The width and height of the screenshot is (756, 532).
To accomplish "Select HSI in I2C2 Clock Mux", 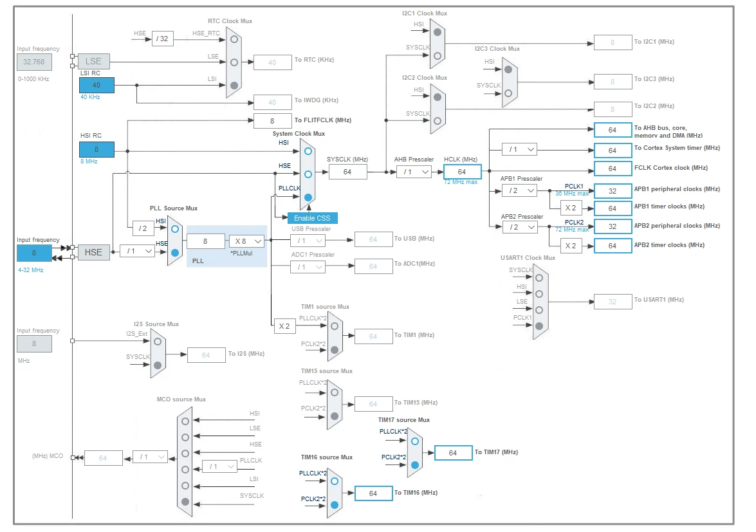I will tap(438, 97).
